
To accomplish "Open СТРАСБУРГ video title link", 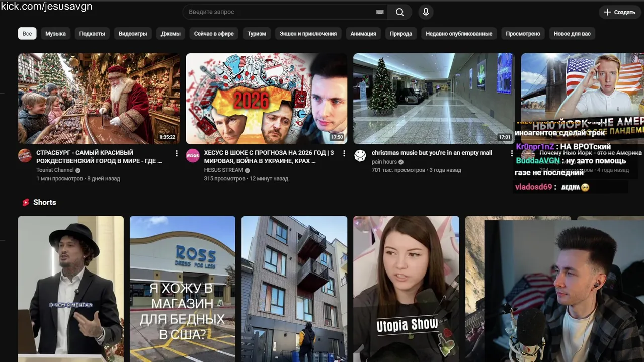I will [x=99, y=157].
